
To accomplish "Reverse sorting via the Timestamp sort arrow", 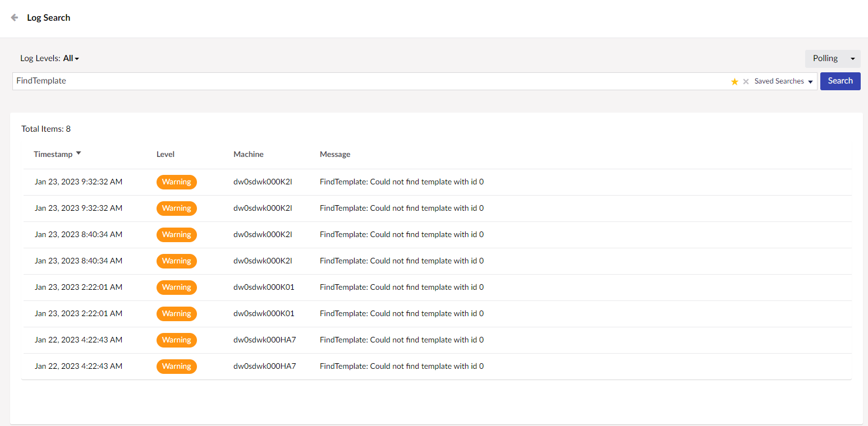I will tap(79, 152).
